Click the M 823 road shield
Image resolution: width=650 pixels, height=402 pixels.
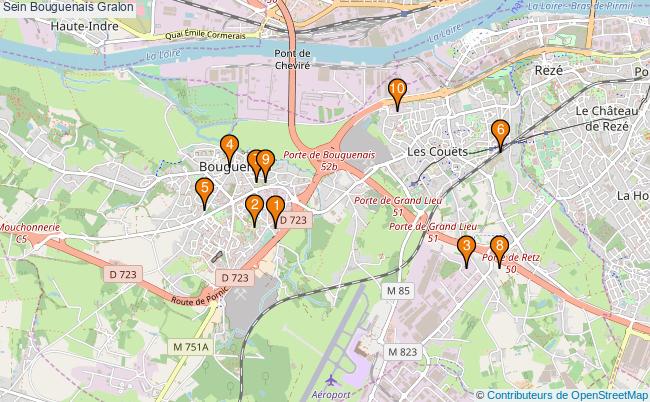click(x=403, y=352)
